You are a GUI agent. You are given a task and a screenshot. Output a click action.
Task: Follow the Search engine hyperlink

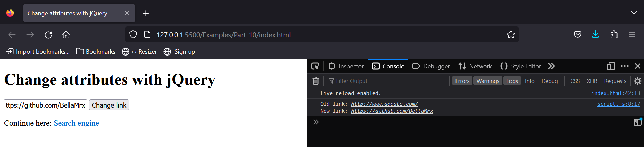(76, 123)
